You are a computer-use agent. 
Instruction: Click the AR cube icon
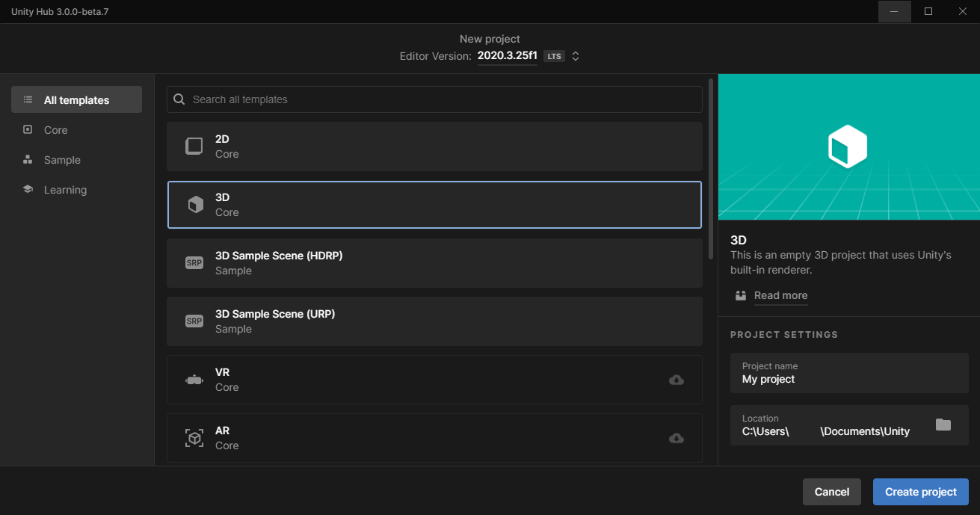click(x=194, y=438)
